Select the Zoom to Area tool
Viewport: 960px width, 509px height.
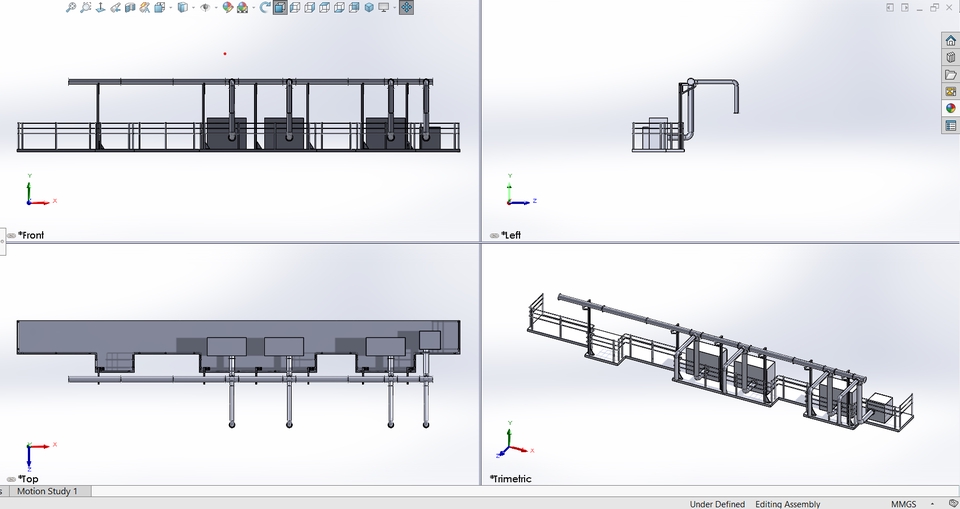(86, 7)
